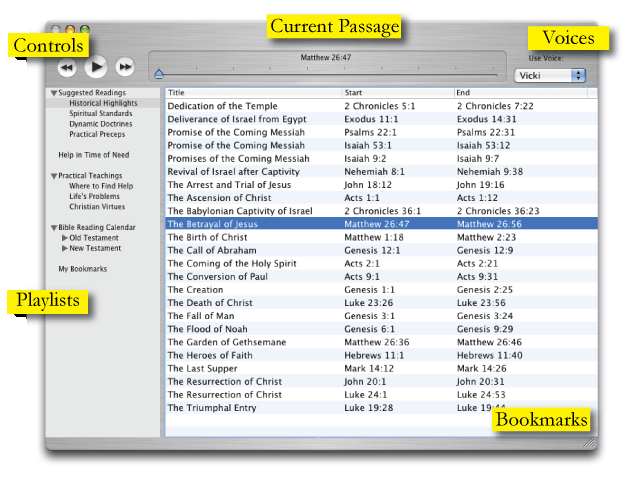Collapse the Practical Teachings group

(53, 176)
